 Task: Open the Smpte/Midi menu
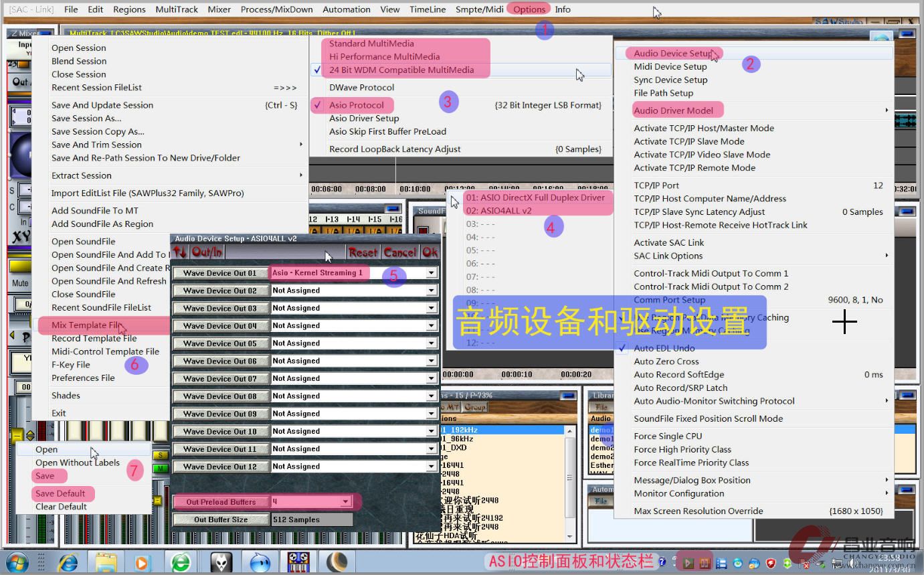tap(480, 9)
